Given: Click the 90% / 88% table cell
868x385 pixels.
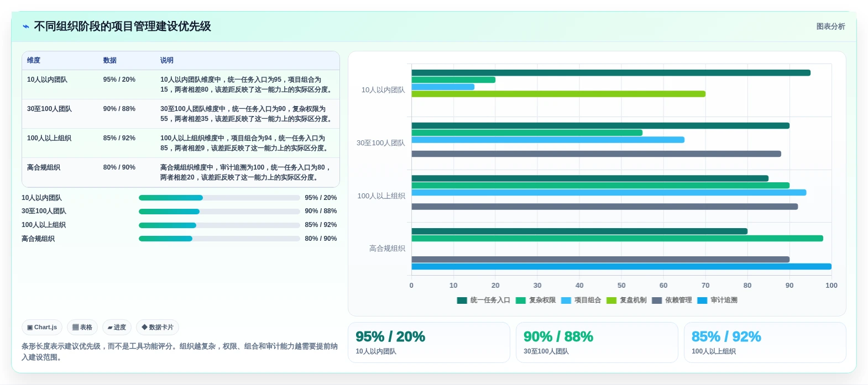Looking at the screenshot, I should [119, 109].
